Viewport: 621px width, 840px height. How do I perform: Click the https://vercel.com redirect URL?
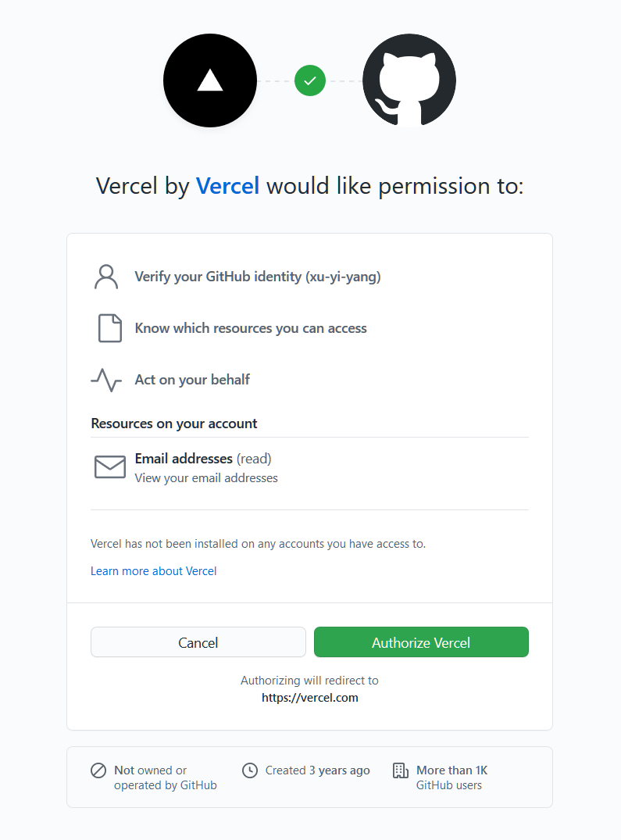click(309, 698)
